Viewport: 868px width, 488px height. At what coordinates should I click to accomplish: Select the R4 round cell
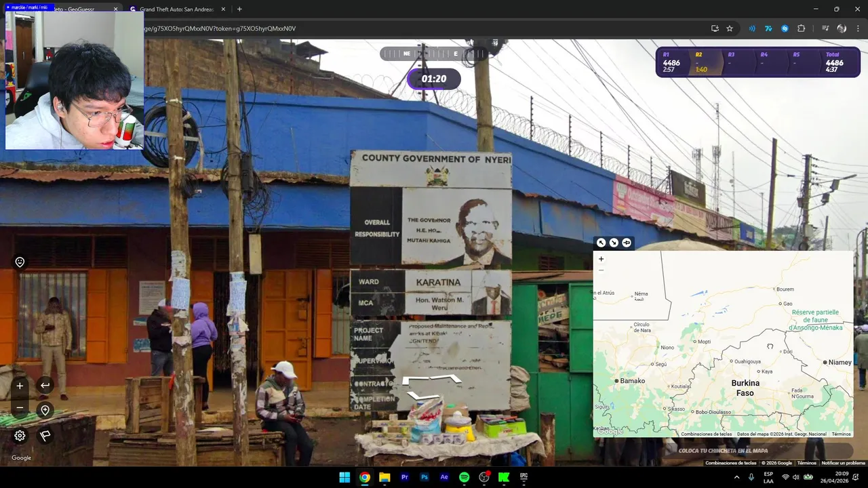pyautogui.click(x=770, y=62)
